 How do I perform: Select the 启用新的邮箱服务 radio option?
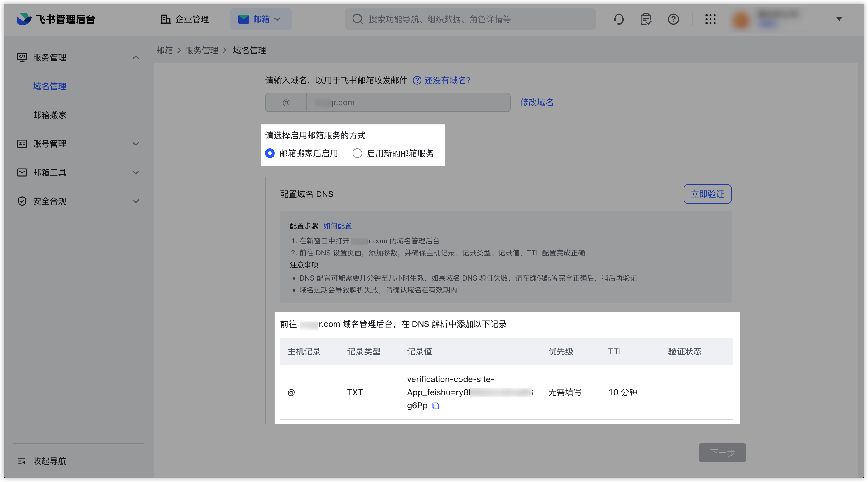(357, 153)
